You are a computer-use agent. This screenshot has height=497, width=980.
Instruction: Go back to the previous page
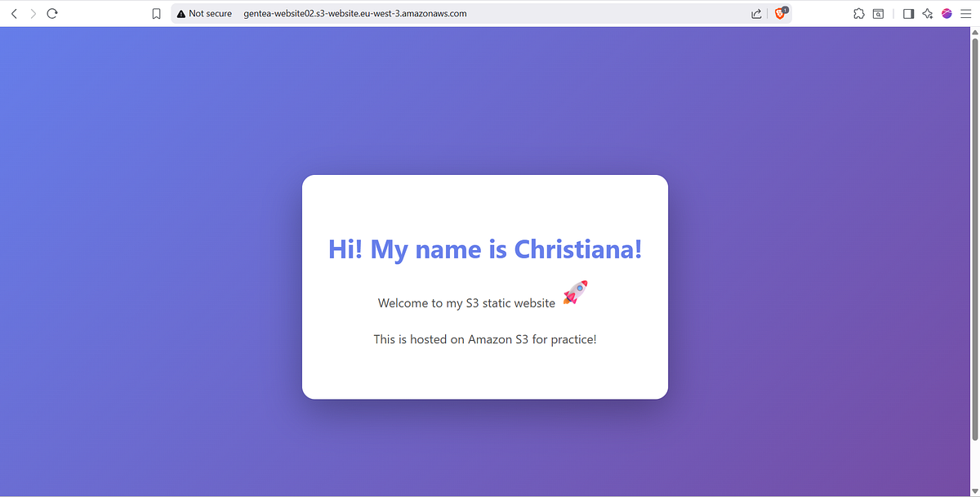pyautogui.click(x=14, y=13)
